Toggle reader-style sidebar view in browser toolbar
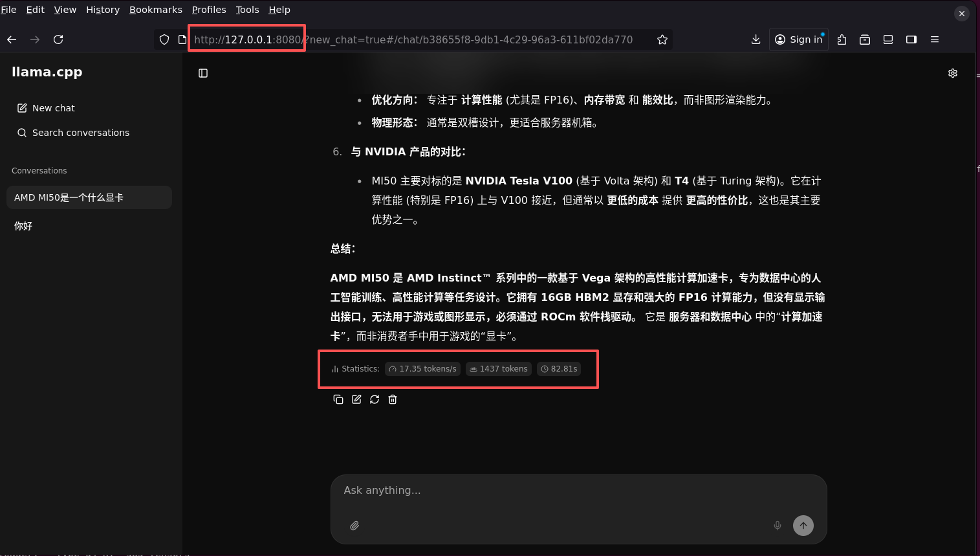 point(911,39)
